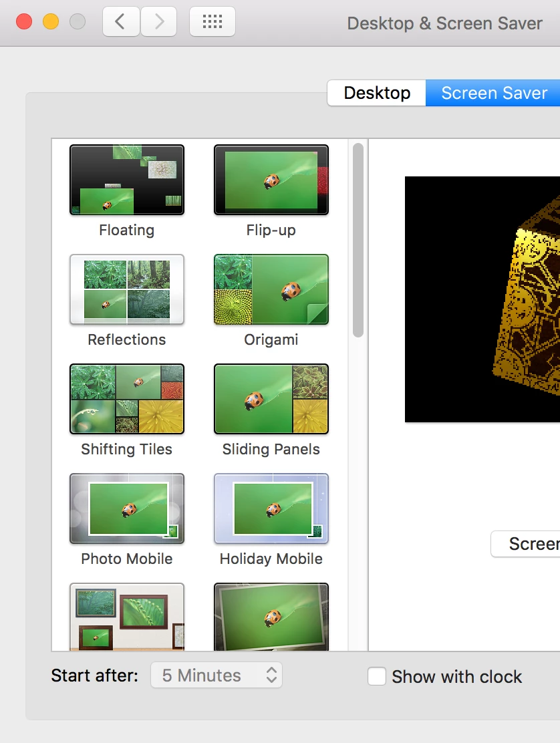Show all preferences via grid icon
Viewport: 560px width, 743px height.
coord(213,22)
